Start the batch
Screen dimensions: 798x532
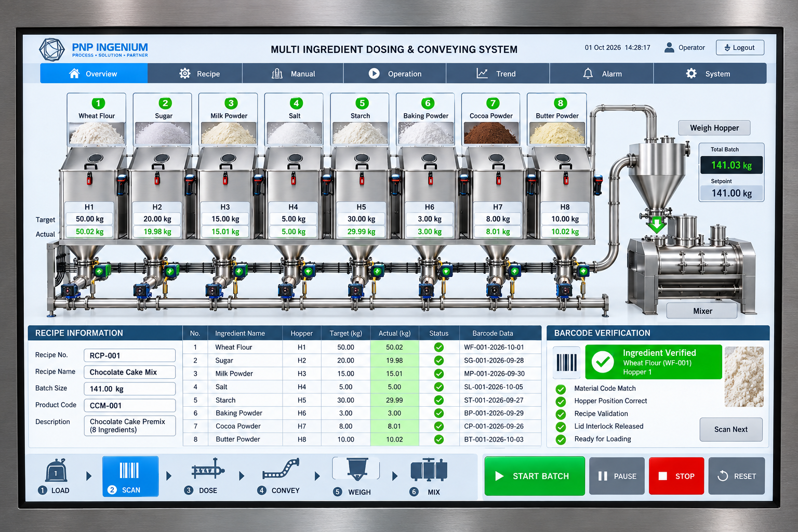(x=535, y=476)
